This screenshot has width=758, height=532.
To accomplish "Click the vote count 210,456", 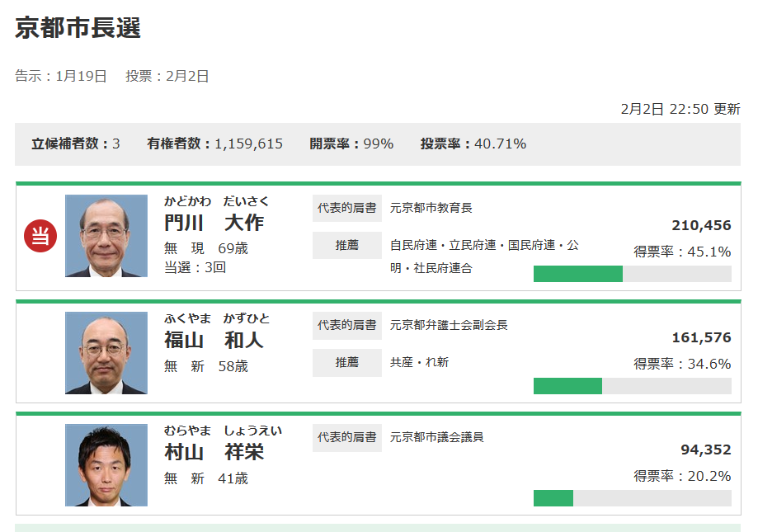I will pyautogui.click(x=701, y=225).
